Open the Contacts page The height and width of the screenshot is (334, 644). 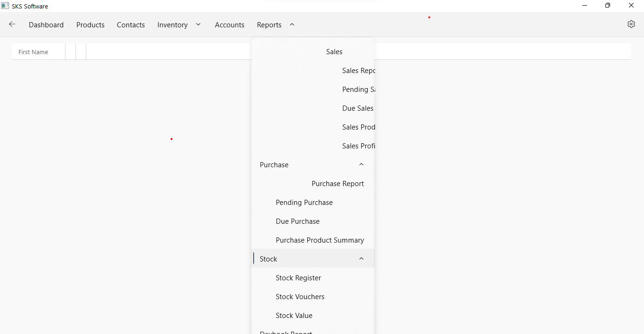tap(131, 24)
